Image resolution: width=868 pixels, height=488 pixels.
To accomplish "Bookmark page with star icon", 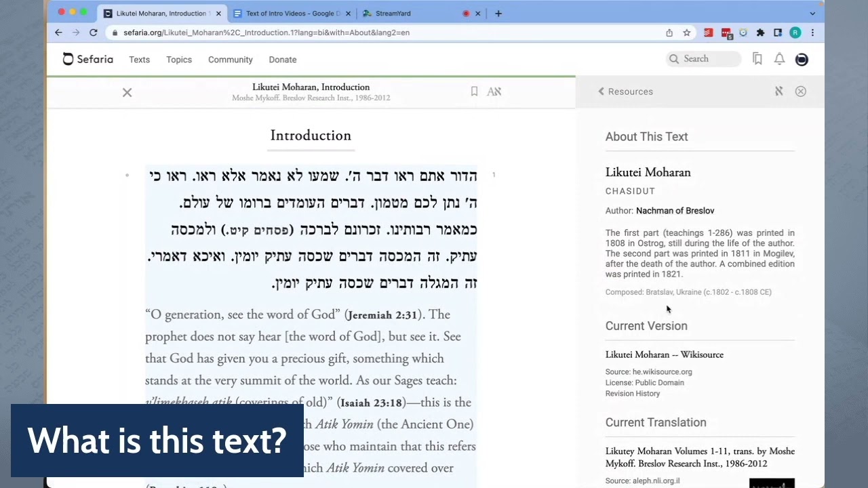I will [x=686, y=33].
